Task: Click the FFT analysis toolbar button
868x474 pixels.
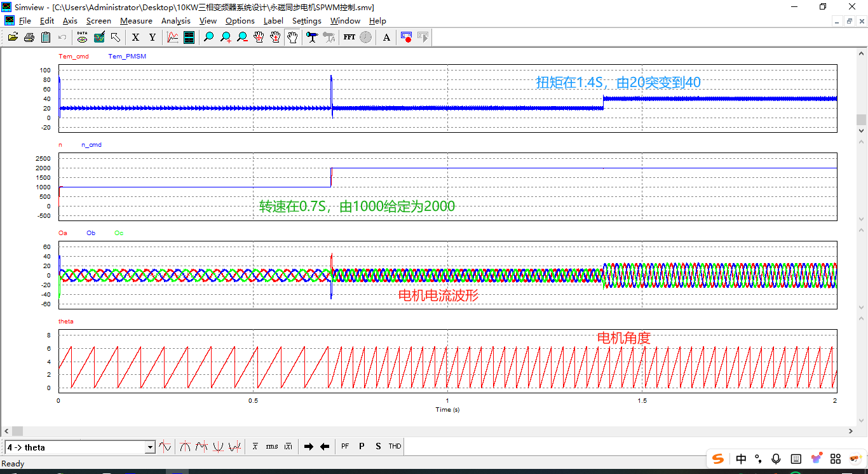Action: [x=349, y=37]
